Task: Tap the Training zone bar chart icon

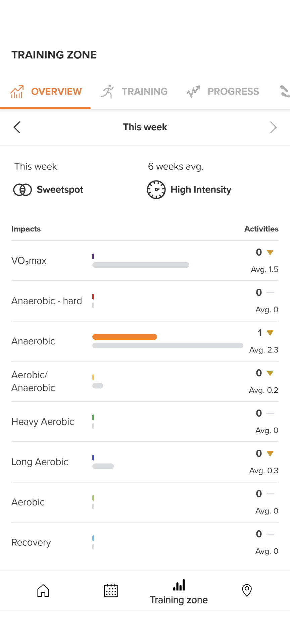Action: point(179,585)
